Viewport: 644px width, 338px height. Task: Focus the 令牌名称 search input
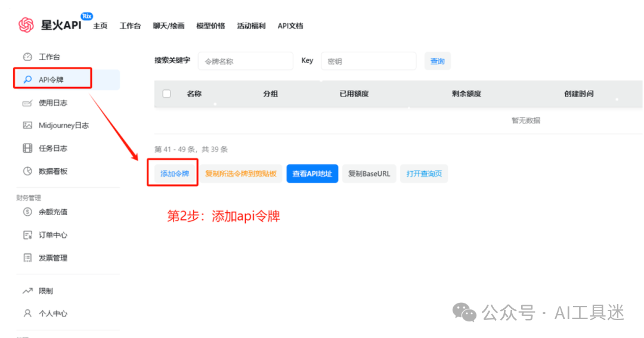point(246,61)
